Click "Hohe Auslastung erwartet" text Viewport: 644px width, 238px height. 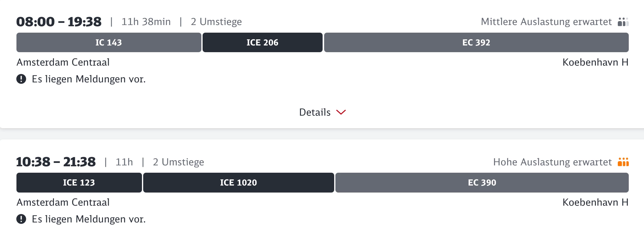tap(552, 162)
